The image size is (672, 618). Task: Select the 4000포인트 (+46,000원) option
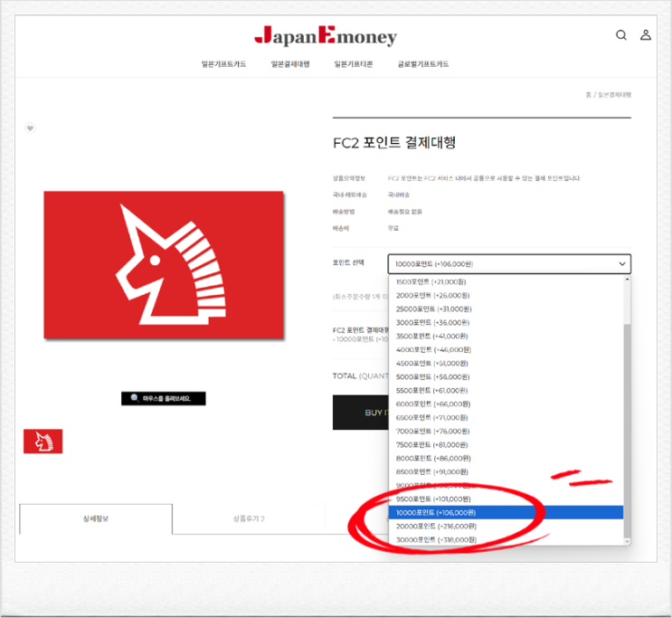click(x=506, y=350)
